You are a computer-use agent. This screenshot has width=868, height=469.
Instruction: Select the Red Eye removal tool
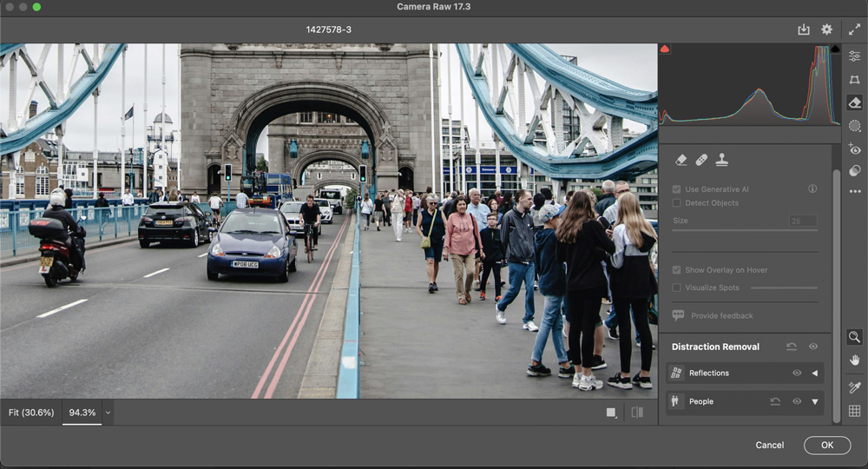[855, 149]
